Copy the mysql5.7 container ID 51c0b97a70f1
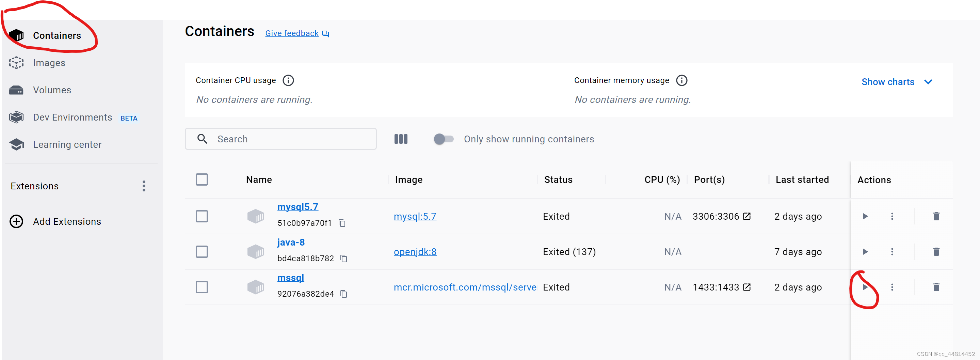980x360 pixels. coord(342,223)
